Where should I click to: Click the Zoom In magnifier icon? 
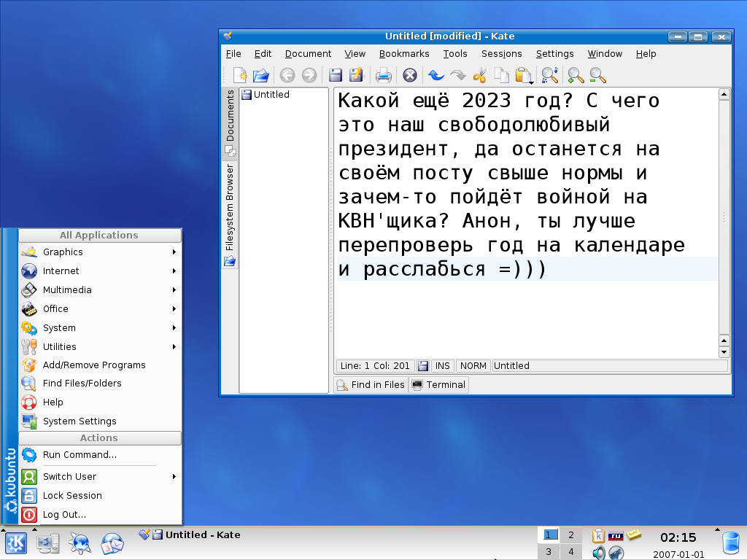point(576,75)
